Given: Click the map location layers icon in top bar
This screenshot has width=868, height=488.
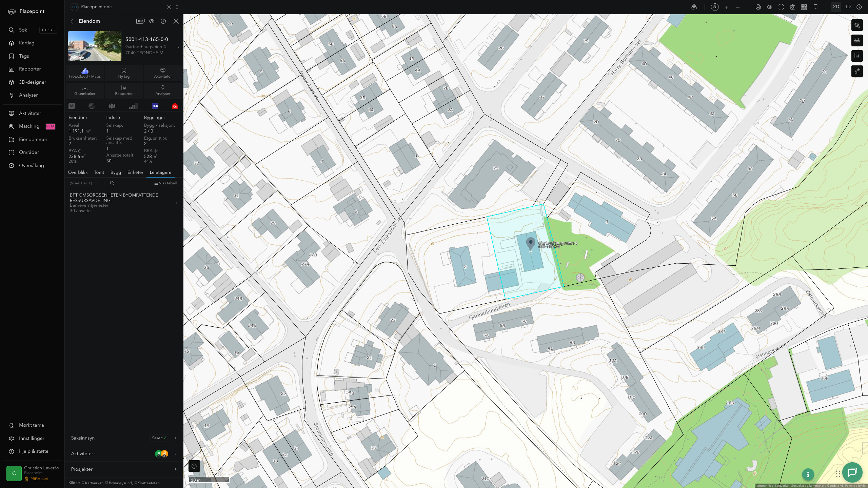Looking at the screenshot, I should click(694, 7).
